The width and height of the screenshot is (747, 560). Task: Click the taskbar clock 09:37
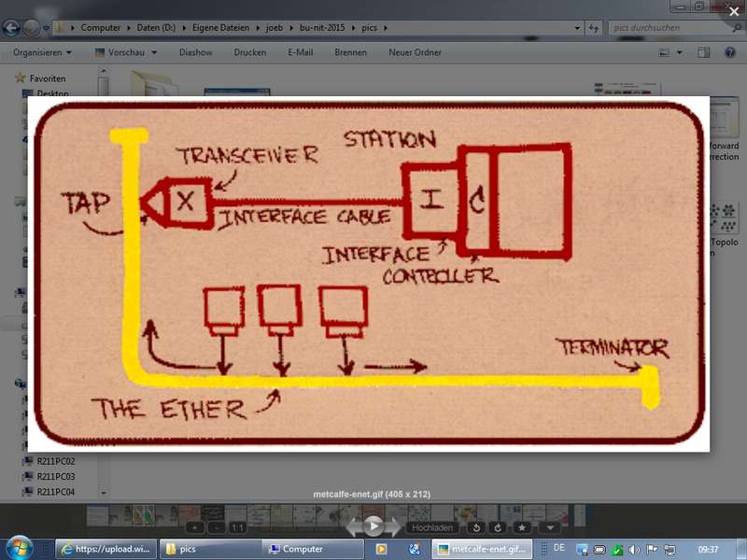[x=708, y=550]
